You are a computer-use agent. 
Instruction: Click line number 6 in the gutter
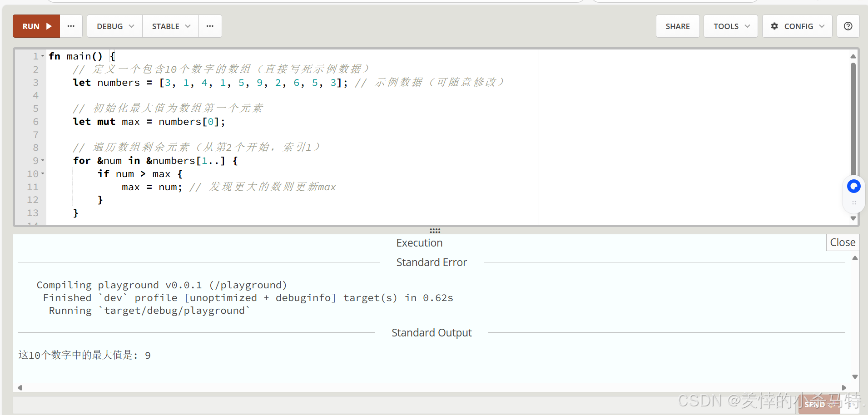click(35, 122)
